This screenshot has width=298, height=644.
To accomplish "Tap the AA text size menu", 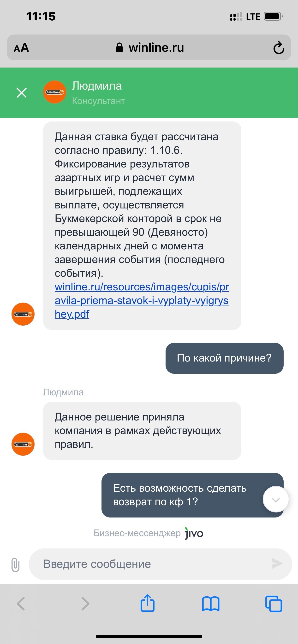I will 22,48.
